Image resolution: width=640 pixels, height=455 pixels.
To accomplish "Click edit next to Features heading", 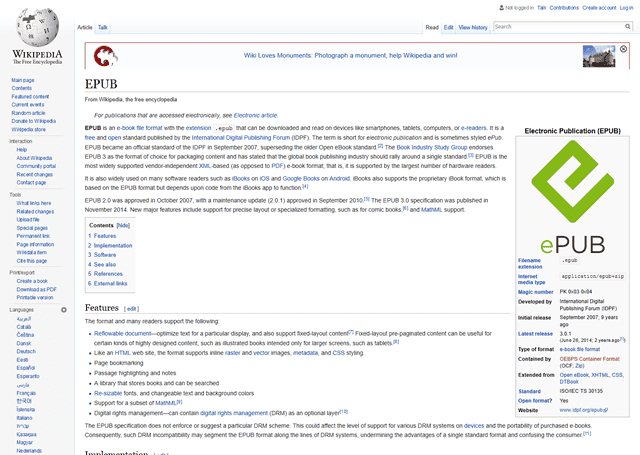I will click(x=131, y=309).
